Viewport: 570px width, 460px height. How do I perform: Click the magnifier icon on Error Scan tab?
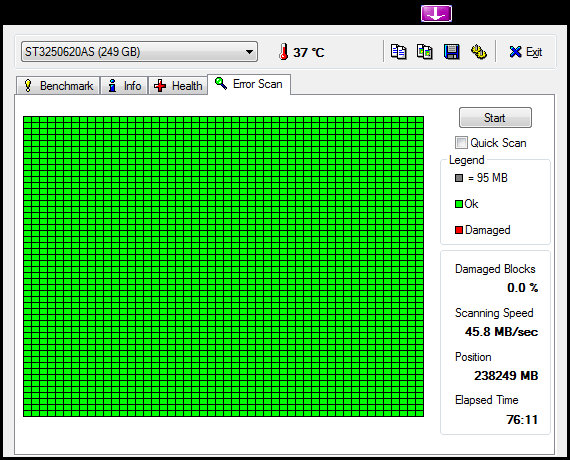click(x=221, y=84)
